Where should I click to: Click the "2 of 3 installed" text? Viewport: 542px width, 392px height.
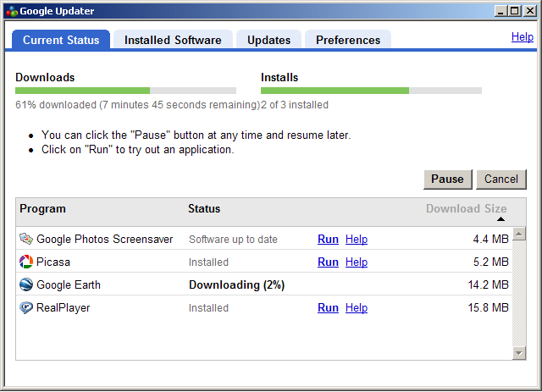[x=295, y=105]
